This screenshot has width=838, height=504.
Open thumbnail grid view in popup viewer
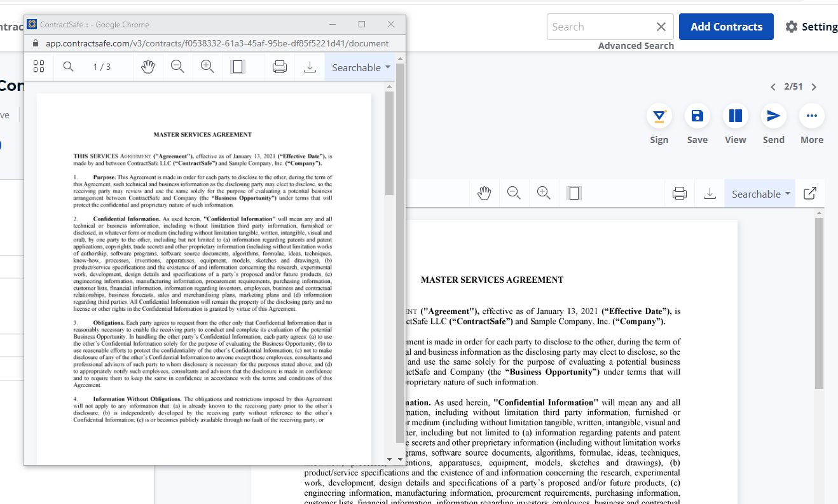point(39,67)
